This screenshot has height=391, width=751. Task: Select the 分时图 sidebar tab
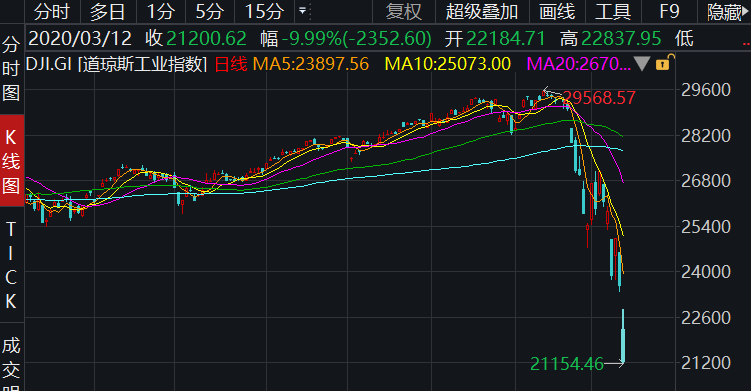coord(11,68)
